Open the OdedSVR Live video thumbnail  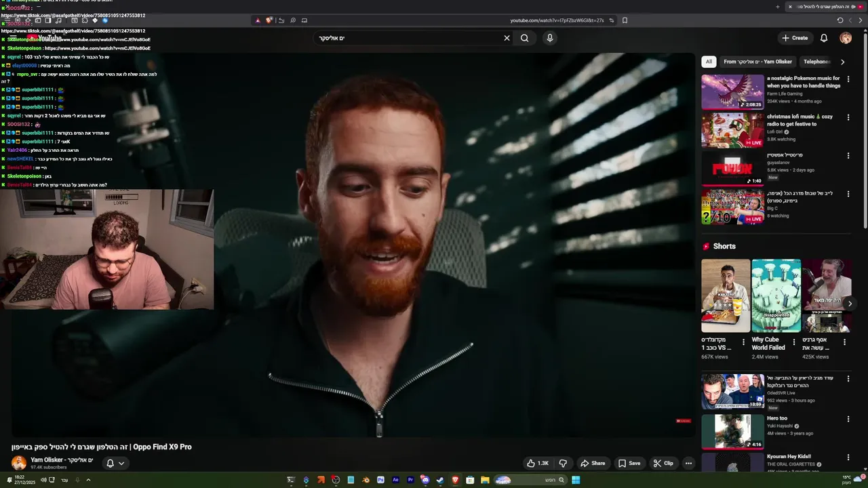click(732, 391)
